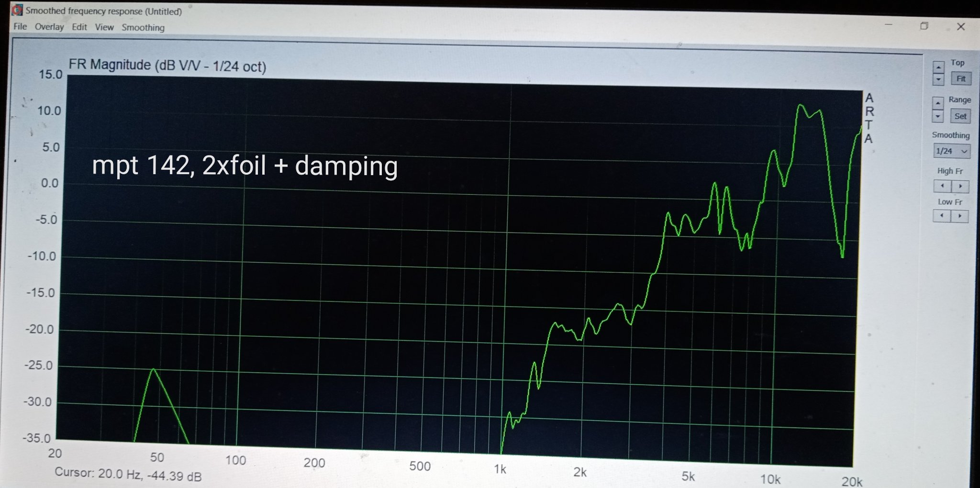Click the 1k frequency axis label
The height and width of the screenshot is (488, 980).
(500, 469)
